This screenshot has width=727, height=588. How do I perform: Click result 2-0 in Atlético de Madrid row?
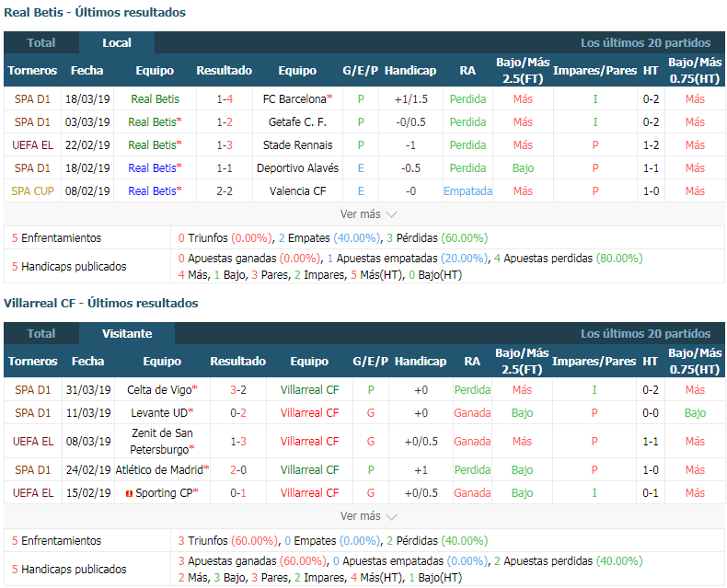pos(237,469)
